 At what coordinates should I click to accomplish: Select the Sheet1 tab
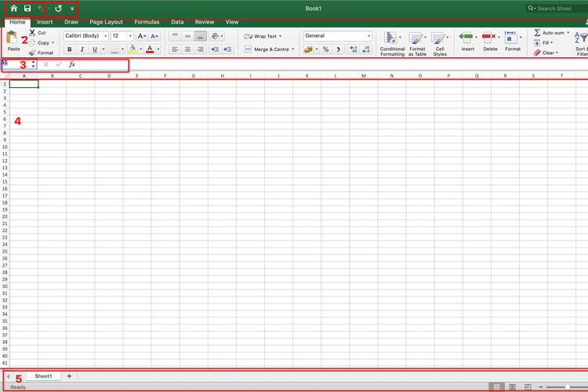click(x=43, y=376)
